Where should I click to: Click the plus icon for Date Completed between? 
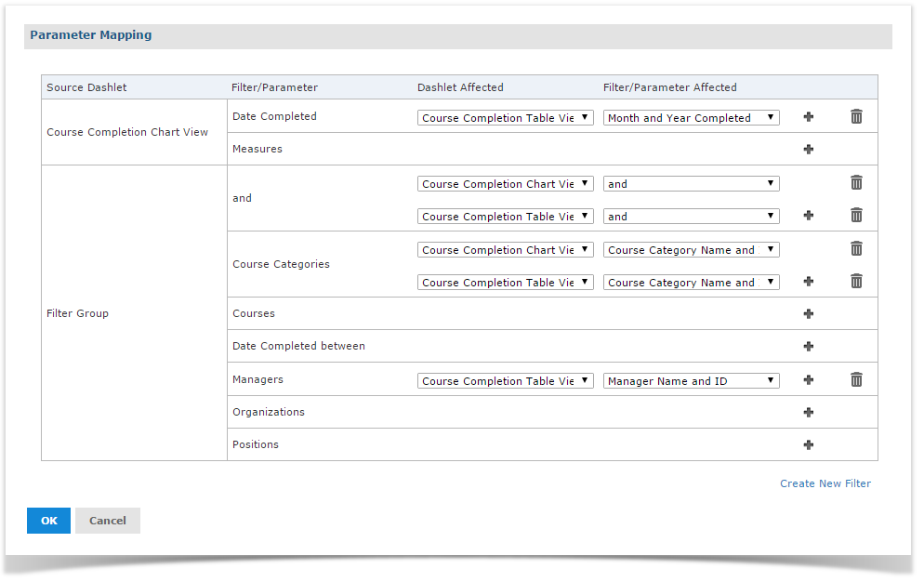tap(809, 346)
